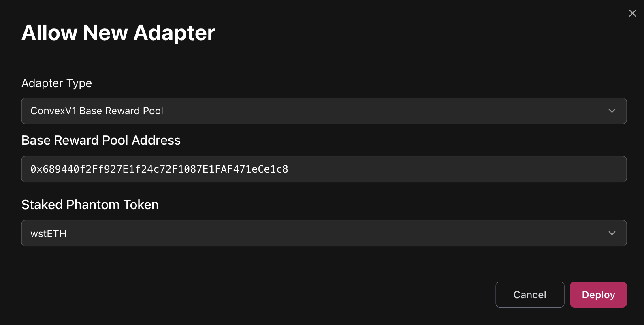Click the chevron beside wstETH
The width and height of the screenshot is (644, 325).
click(612, 233)
